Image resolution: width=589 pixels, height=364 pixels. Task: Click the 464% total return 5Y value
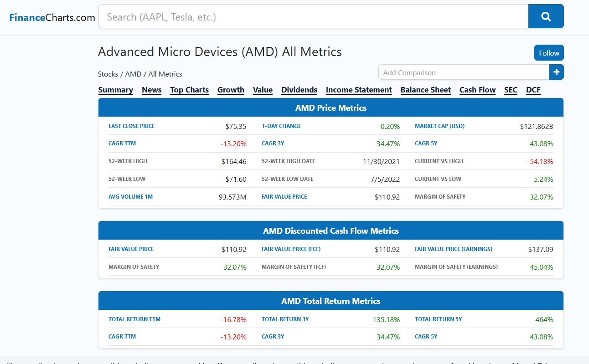[544, 319]
